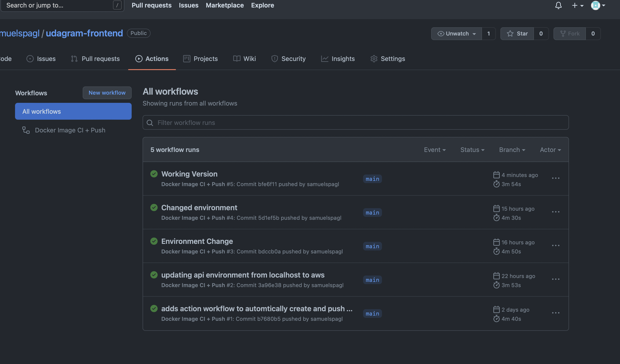Image resolution: width=620 pixels, height=364 pixels.
Task: Click the Star button
Action: coord(517,33)
